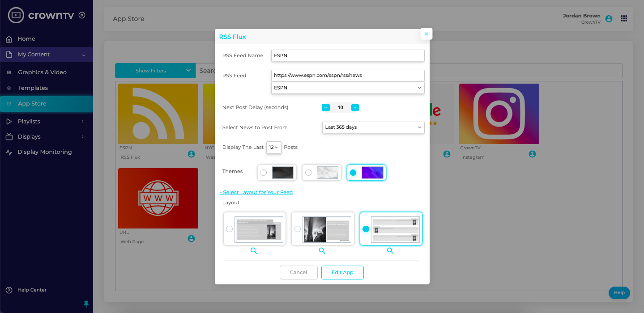644x313 pixels.
Task: Magnify the third layout preview
Action: click(x=390, y=251)
